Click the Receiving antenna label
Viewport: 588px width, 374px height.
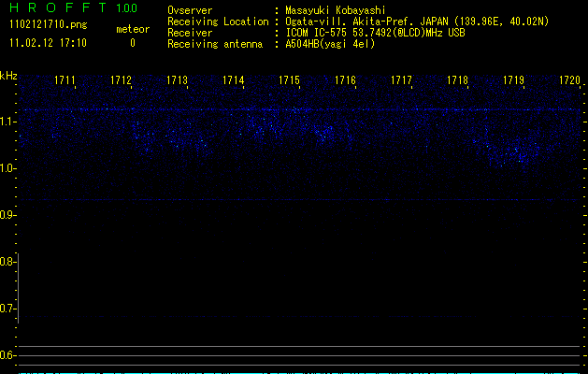pos(215,44)
